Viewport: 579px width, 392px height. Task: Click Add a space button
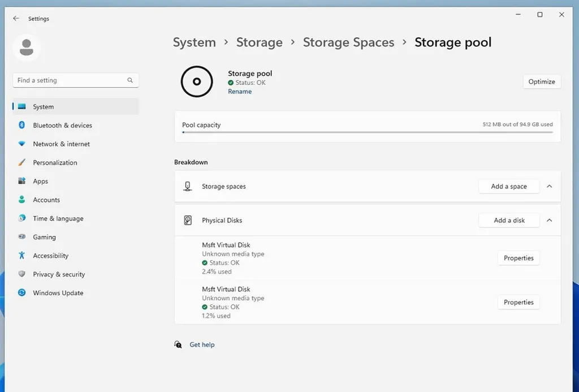pyautogui.click(x=508, y=187)
